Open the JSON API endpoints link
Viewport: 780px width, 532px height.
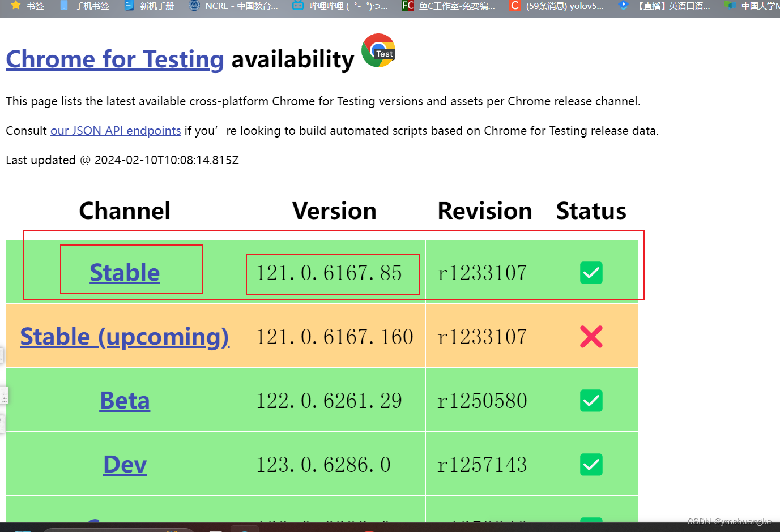116,131
